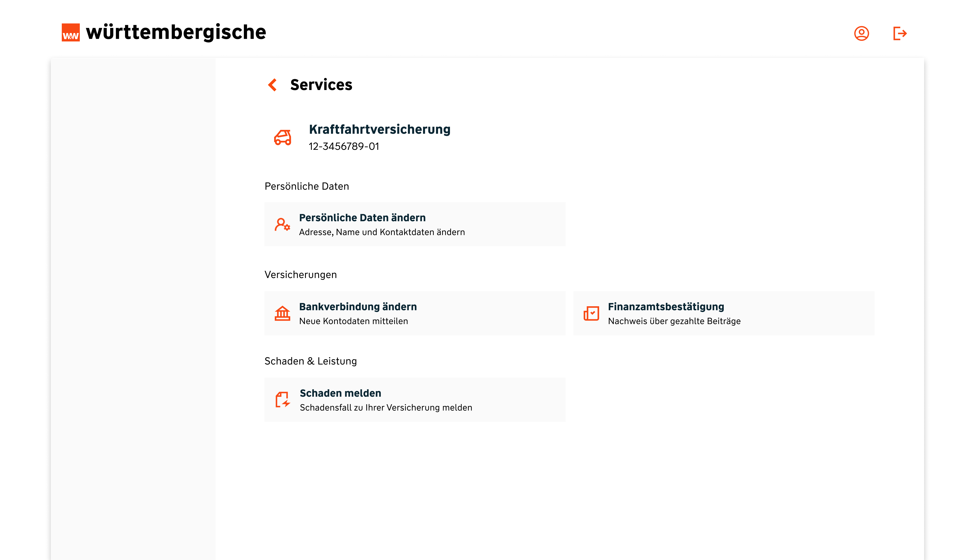973x560 pixels.
Task: Click 'Nachweis über gezahlte Beiträge' description
Action: pos(674,321)
